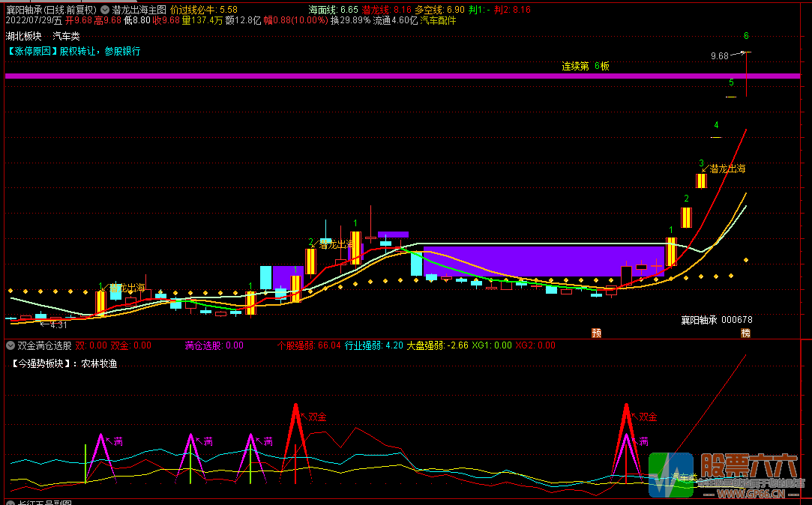Viewport: 812px width, 505px height.
Task: Select the 汽车类 category label
Action: pyautogui.click(x=66, y=36)
